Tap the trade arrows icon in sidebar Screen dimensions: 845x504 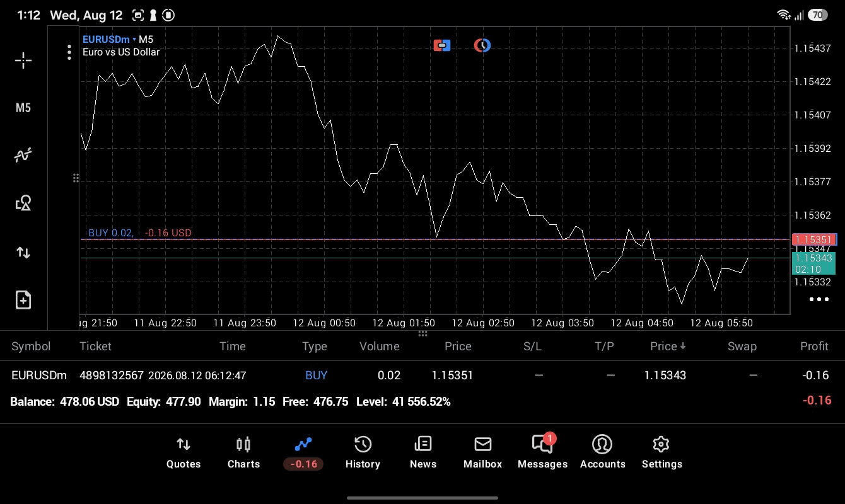[23, 253]
